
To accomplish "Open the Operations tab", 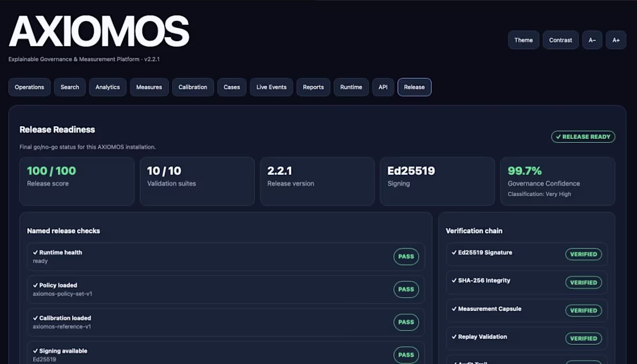I will click(x=30, y=87).
